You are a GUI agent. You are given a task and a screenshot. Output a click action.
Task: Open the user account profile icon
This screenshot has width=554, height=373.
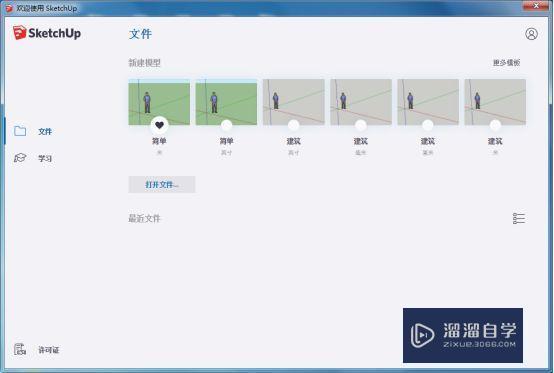pyautogui.click(x=531, y=34)
